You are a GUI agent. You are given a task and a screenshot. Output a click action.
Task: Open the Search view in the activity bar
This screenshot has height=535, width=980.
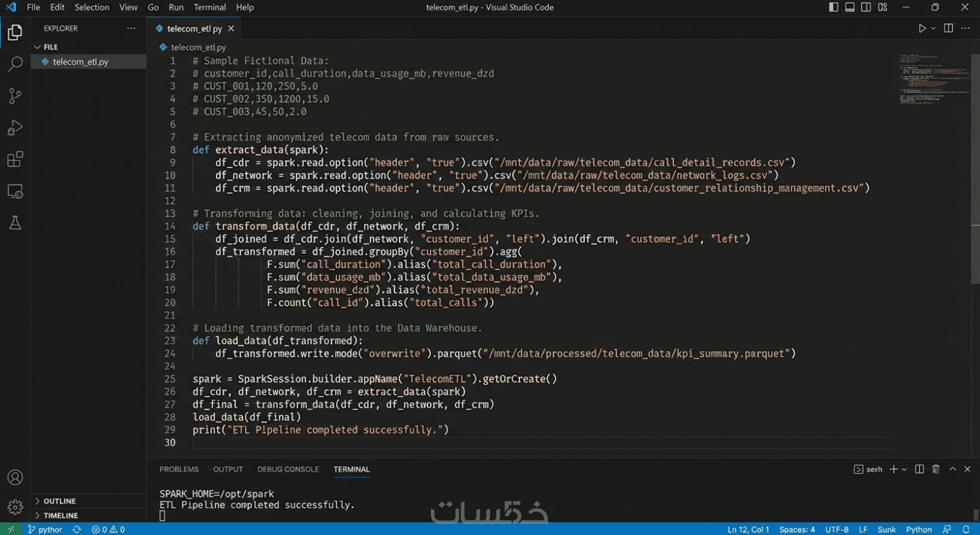pyautogui.click(x=15, y=64)
